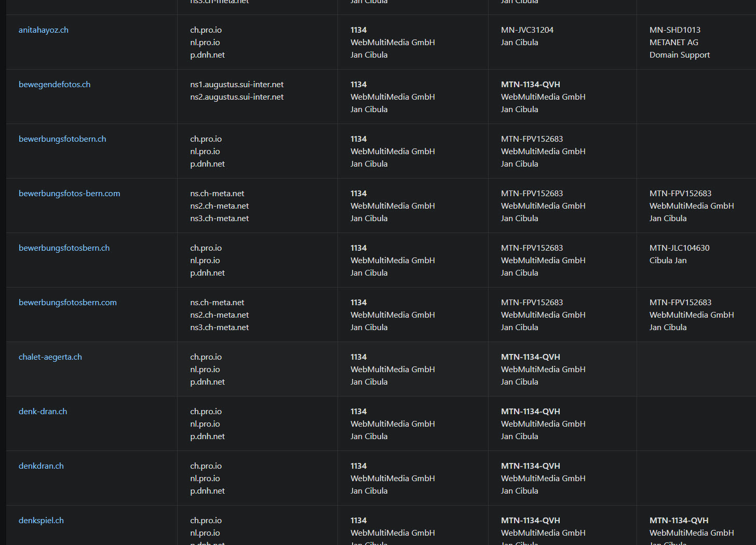Viewport: 756px width, 545px height.
Task: Open the bewerbungsfotosbern.com domain link
Action: [67, 303]
